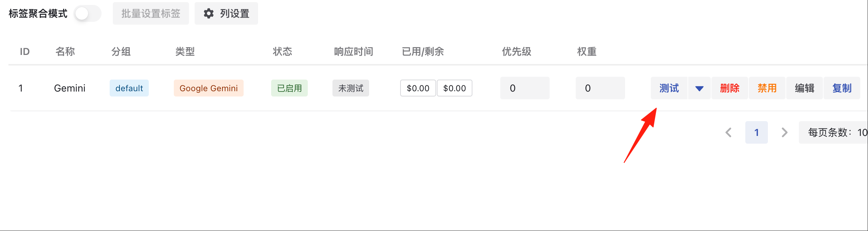868x231 pixels.
Task: Click the 已启用 status tag
Action: click(x=289, y=88)
